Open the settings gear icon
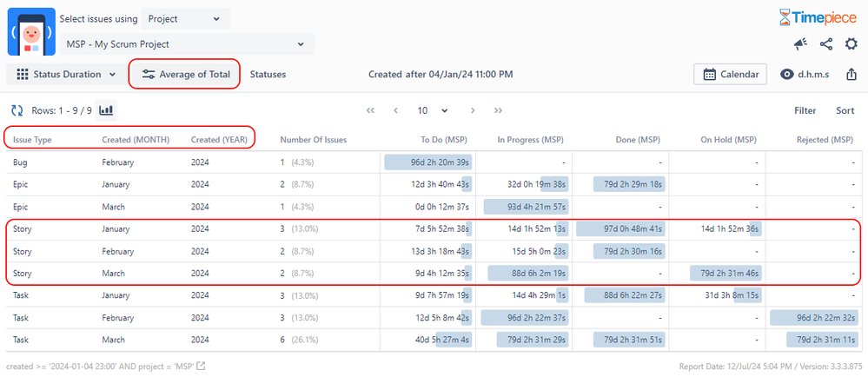This screenshot has width=868, height=377. (x=851, y=44)
